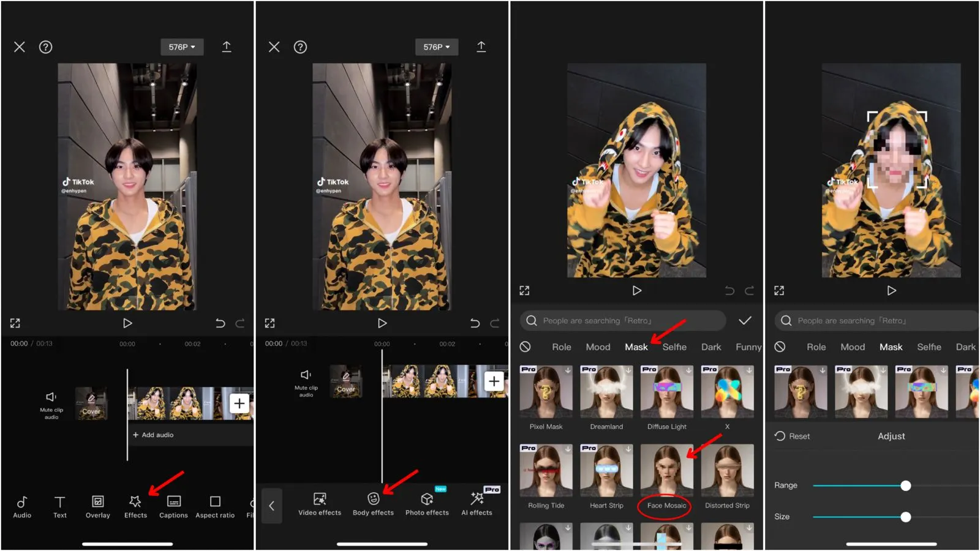Open the Captions tool
This screenshot has height=551, width=980.
pyautogui.click(x=173, y=506)
